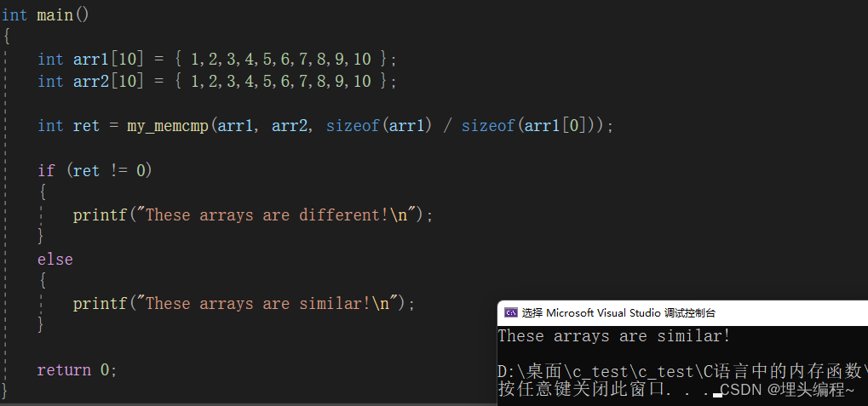
Task: Click the printf with 'different' string
Action: pyautogui.click(x=252, y=215)
